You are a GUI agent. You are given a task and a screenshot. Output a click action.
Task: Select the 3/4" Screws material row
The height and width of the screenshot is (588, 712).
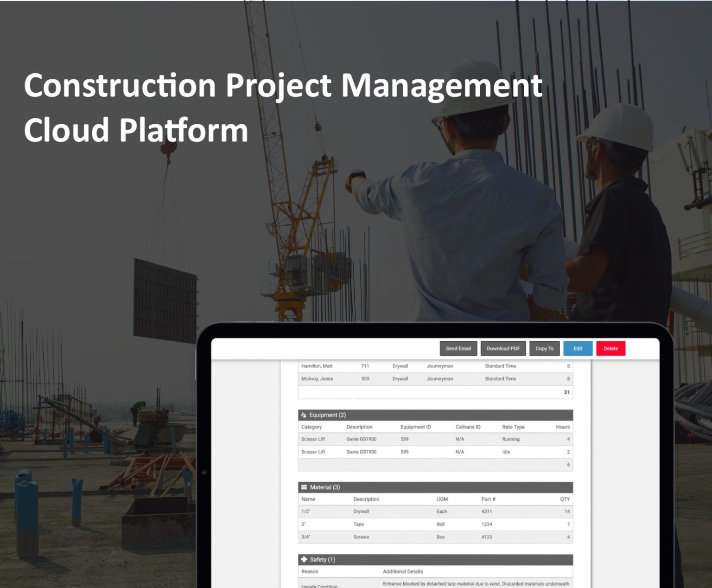[435, 537]
